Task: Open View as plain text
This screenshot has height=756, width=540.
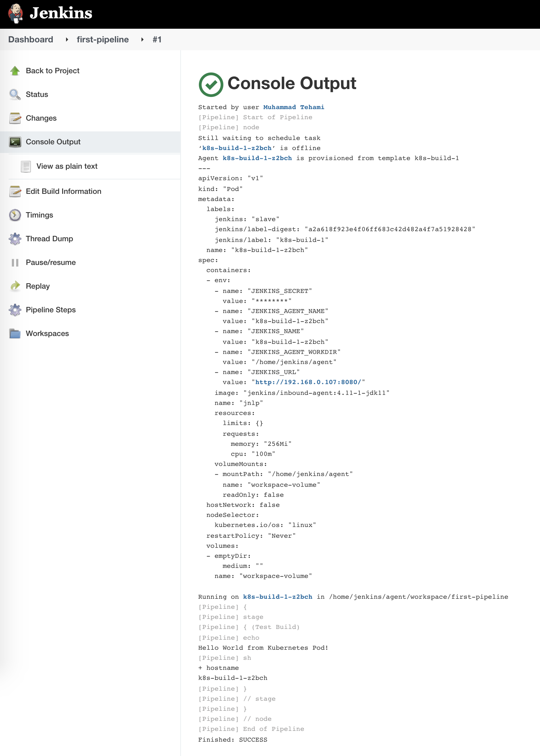Action: coord(67,166)
